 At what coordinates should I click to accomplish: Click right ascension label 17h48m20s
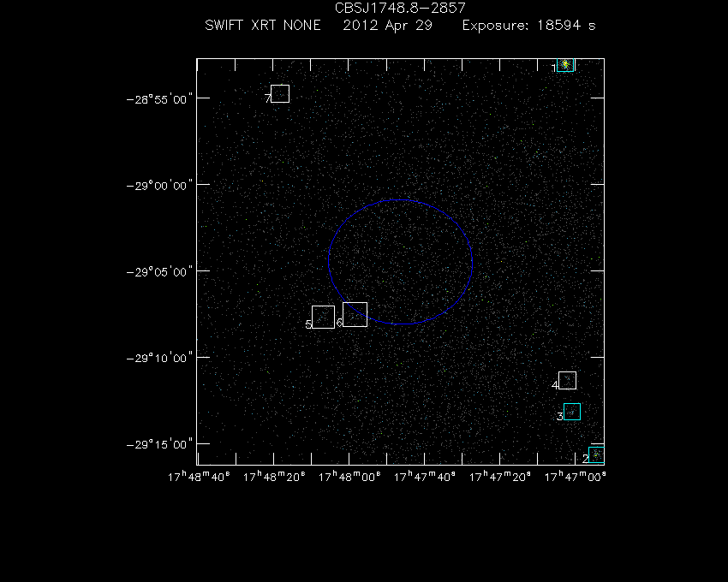[274, 477]
